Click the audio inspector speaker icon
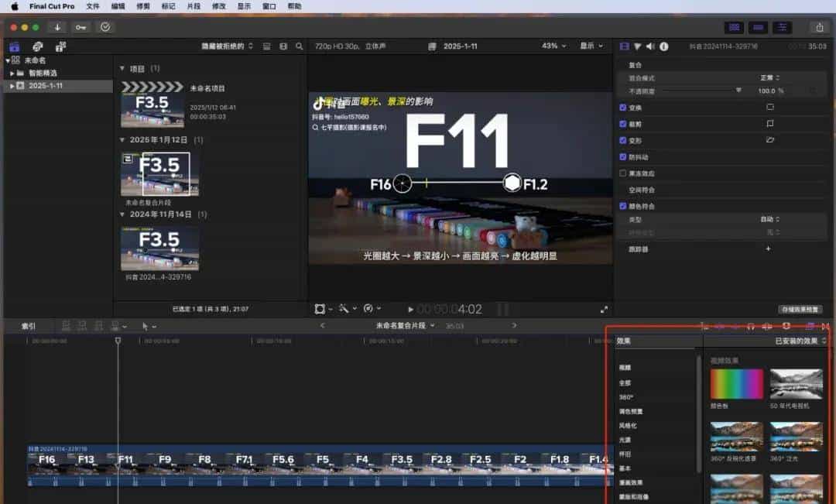836x504 pixels. [x=650, y=46]
